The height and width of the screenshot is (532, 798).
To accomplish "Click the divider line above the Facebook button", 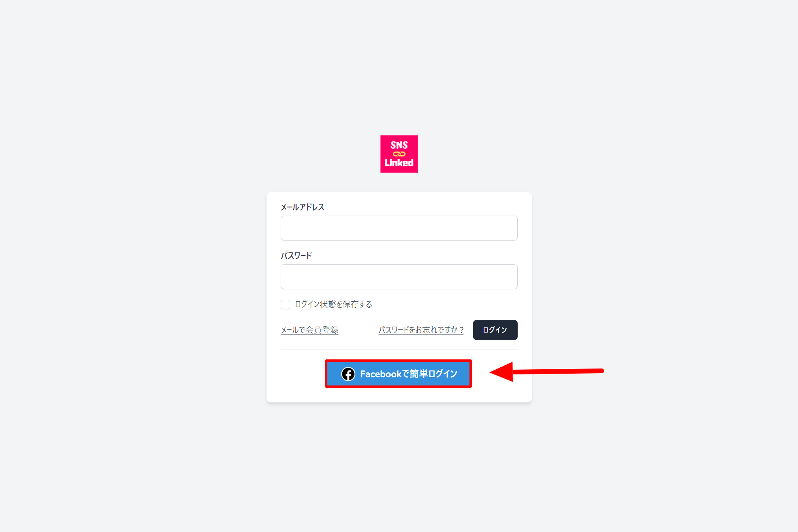I will click(399, 350).
